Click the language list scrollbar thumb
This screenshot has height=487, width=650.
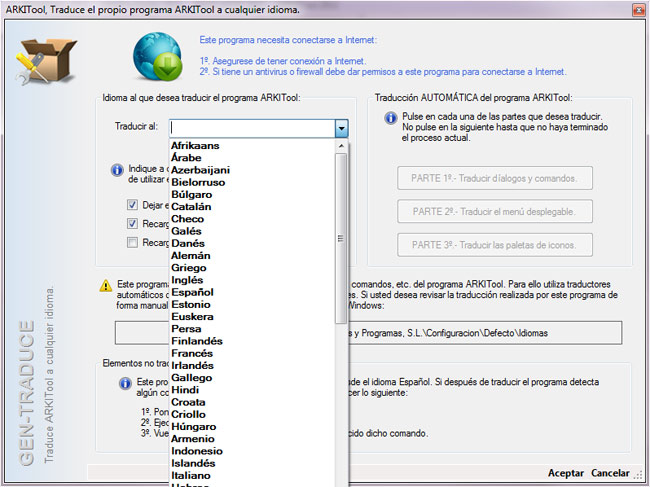click(x=341, y=238)
